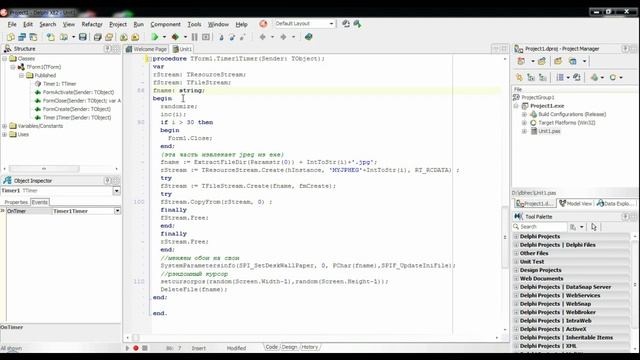The height and width of the screenshot is (360, 640).
Task: Open the Default Layout dropdown
Action: click(331, 24)
